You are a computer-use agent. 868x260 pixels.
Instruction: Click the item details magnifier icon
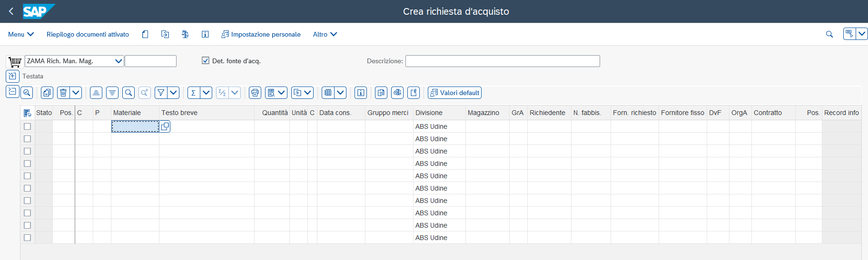click(x=27, y=93)
